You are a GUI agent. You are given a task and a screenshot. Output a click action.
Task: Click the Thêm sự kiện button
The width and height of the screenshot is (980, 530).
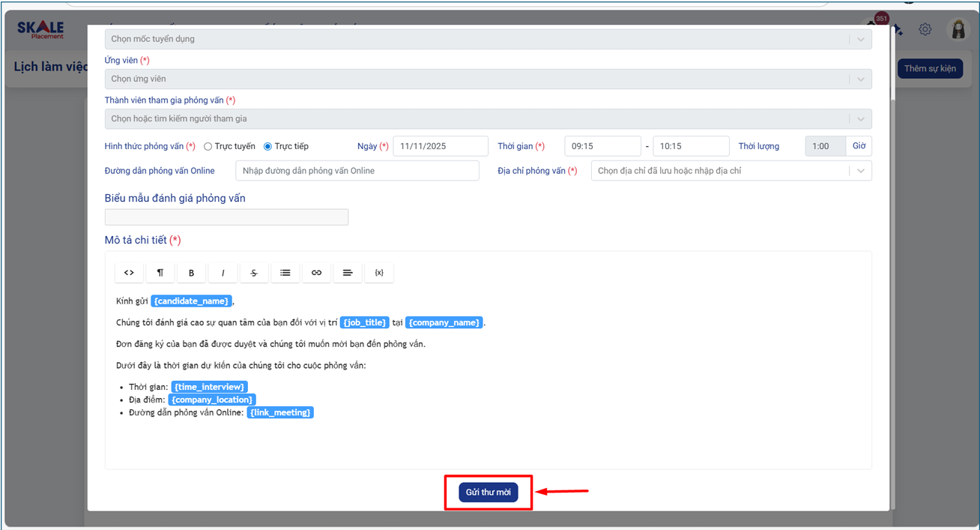pyautogui.click(x=930, y=68)
